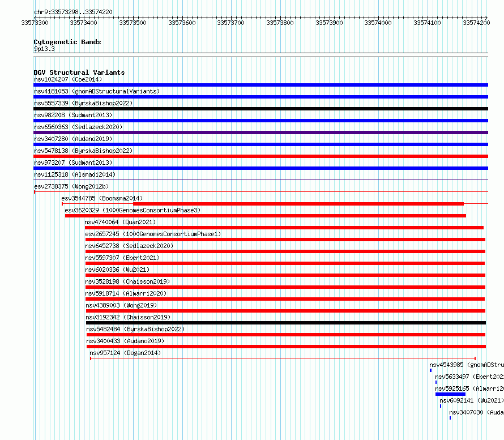This screenshot has height=440, width=504.
Task: Click nsv973207 (Sudmant2013) label
Action: click(x=73, y=163)
